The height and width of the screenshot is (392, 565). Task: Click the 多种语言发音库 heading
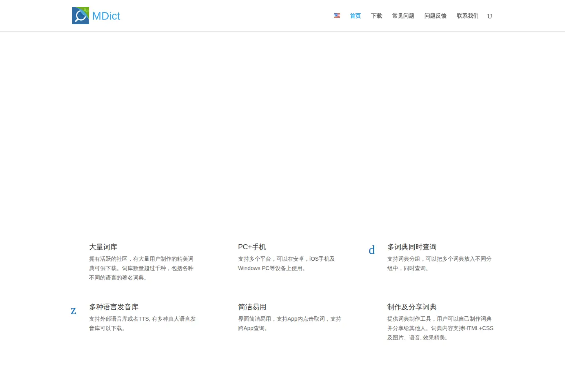(x=114, y=307)
